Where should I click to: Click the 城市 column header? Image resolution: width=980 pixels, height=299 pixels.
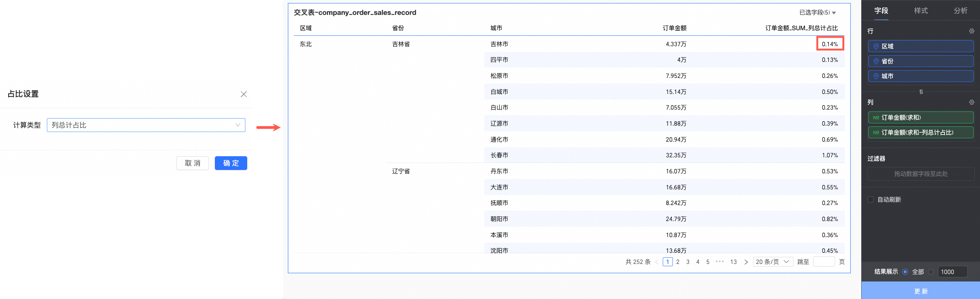(x=496, y=28)
